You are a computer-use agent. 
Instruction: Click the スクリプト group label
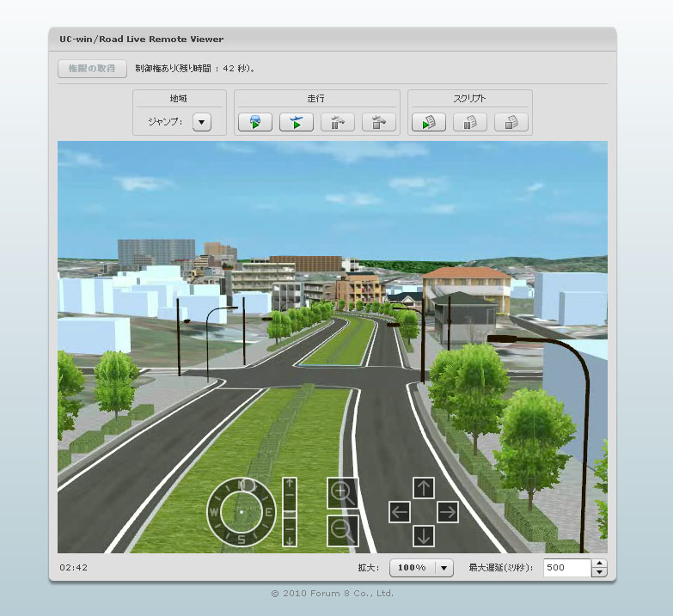(x=469, y=99)
